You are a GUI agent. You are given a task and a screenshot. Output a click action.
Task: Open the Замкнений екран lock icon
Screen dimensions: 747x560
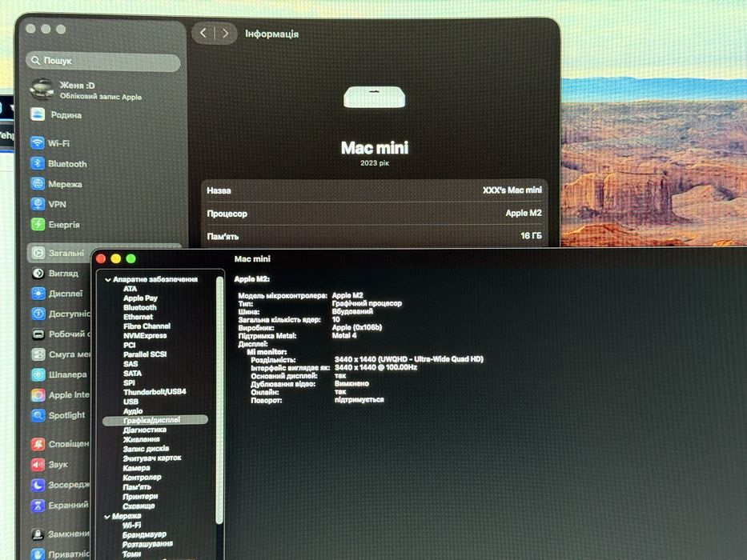(38, 534)
